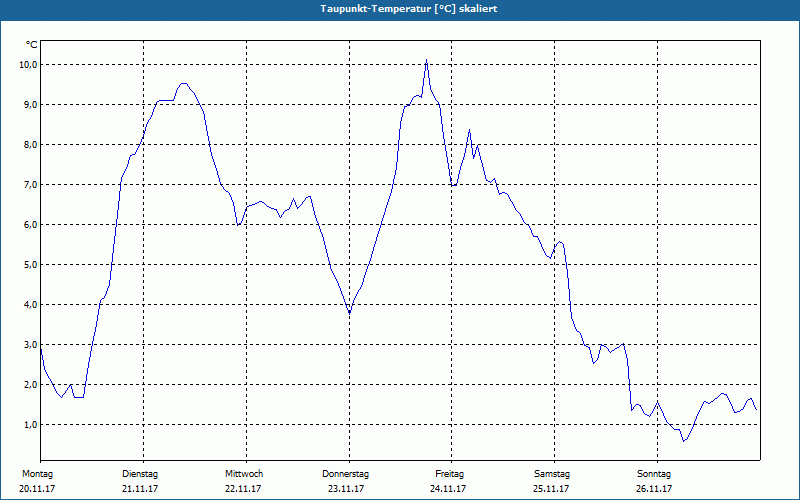
Task: Select the 8,0 y-axis label
Action: click(x=30, y=144)
